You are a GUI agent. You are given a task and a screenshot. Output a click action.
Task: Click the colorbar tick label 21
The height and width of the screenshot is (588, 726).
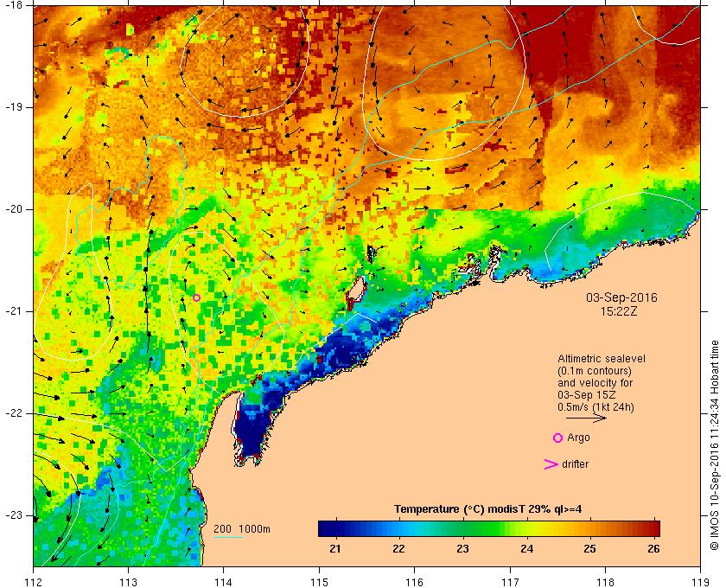point(335,549)
